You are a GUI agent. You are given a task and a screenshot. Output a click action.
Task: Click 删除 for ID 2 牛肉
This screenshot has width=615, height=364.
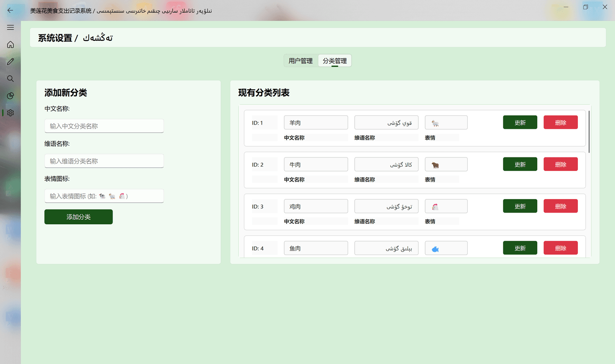561,164
